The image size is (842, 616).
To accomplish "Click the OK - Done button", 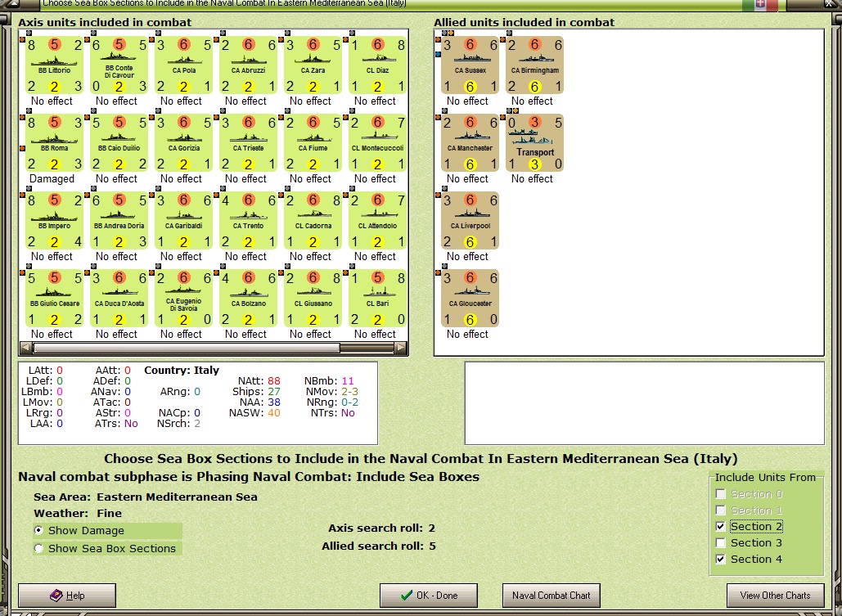I will click(429, 595).
